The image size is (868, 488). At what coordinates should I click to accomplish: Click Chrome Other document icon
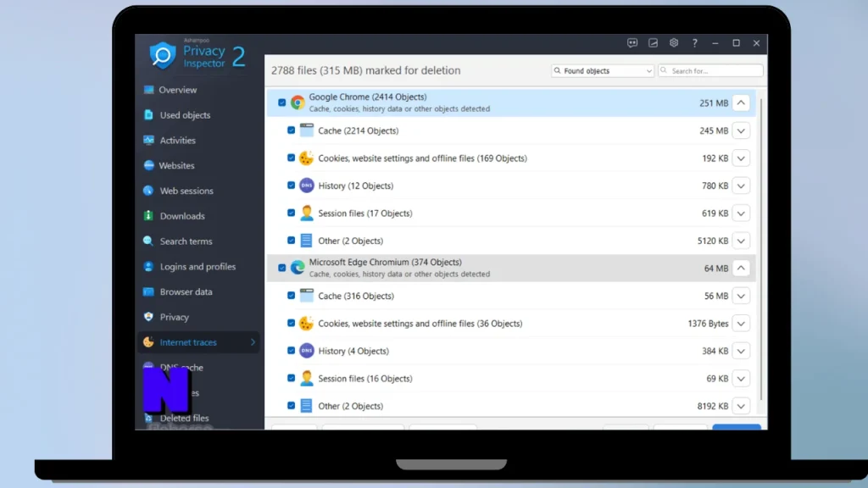[307, 240]
